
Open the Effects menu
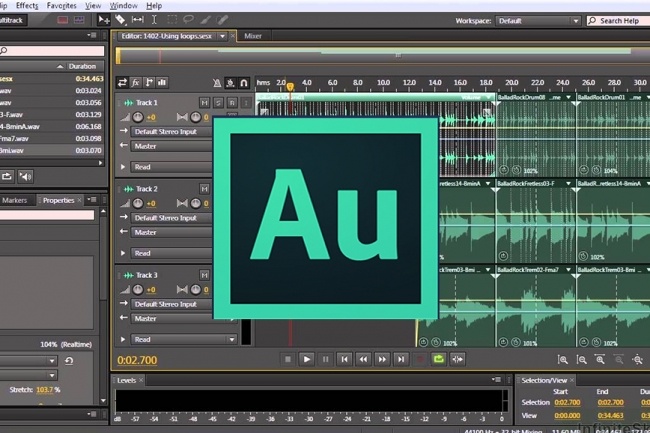point(27,6)
